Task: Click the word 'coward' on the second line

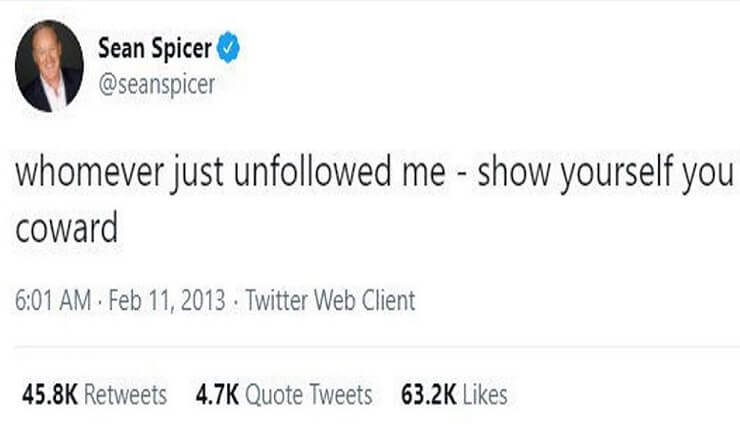Action: (67, 228)
